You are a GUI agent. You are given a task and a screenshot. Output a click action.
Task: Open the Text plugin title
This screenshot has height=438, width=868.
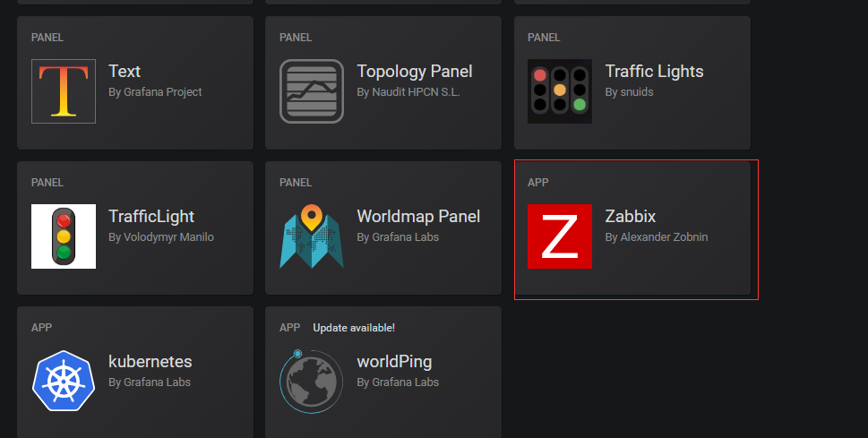[x=125, y=72]
